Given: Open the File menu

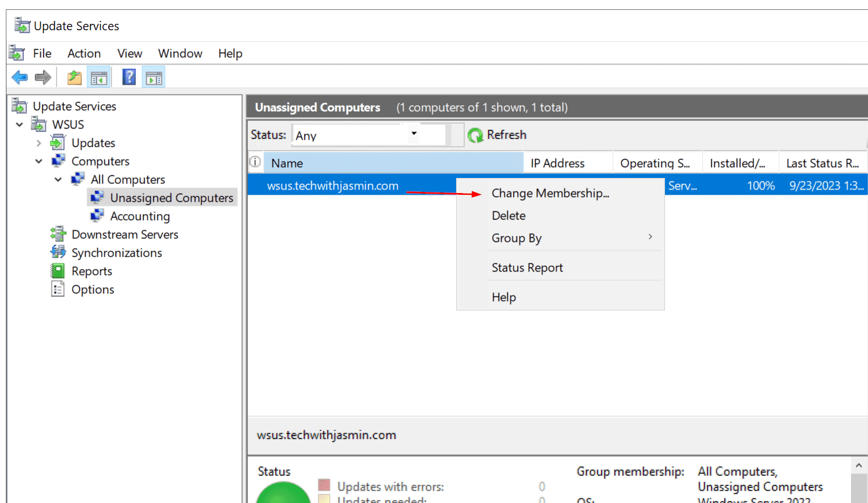Looking at the screenshot, I should 42,53.
